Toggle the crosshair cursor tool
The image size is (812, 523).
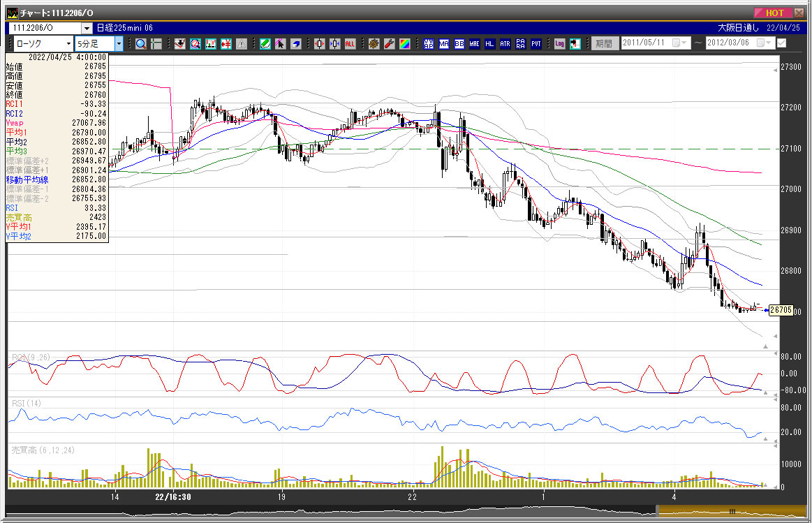(x=156, y=44)
